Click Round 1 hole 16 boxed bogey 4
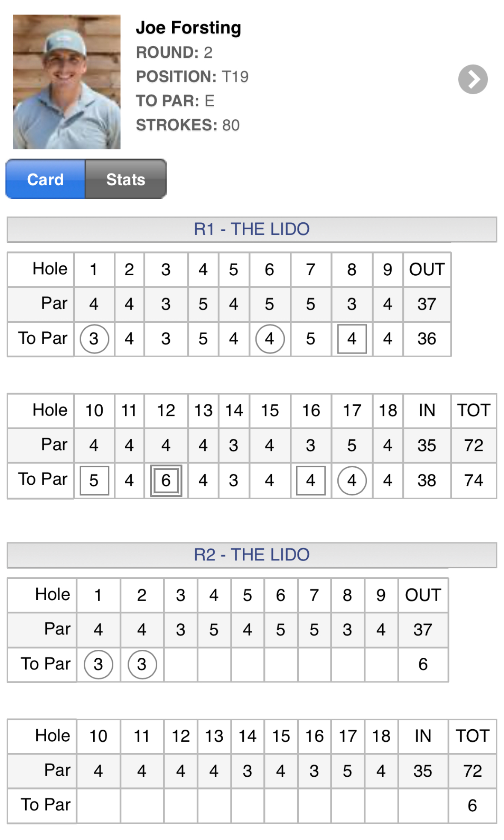 click(x=311, y=480)
